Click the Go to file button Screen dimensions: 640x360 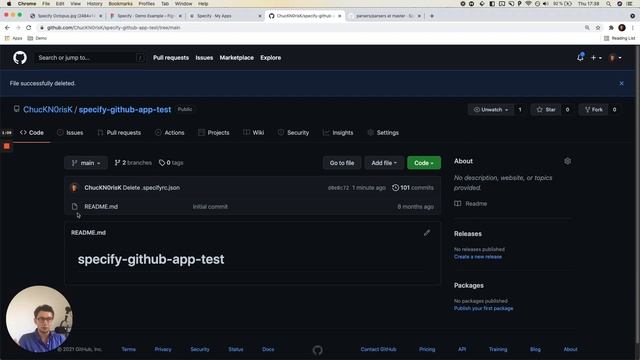pos(342,163)
